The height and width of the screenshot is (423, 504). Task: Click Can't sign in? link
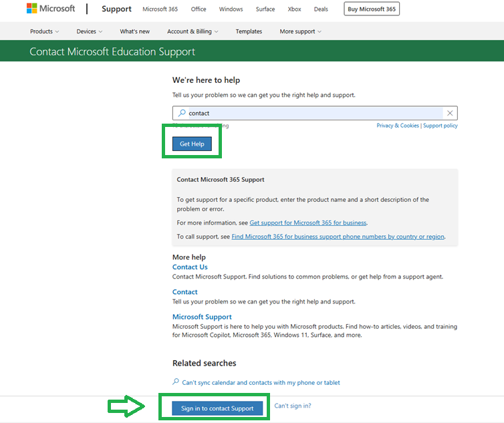tap(293, 406)
